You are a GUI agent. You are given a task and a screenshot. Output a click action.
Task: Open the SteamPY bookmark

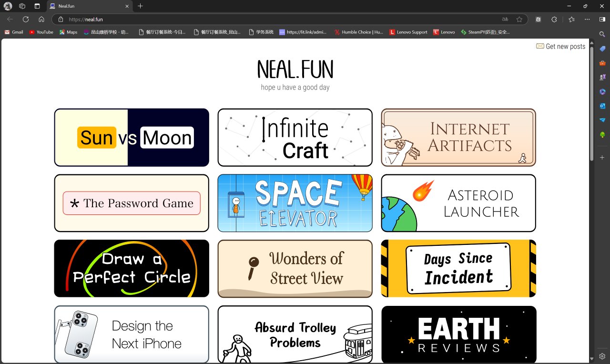coord(485,32)
